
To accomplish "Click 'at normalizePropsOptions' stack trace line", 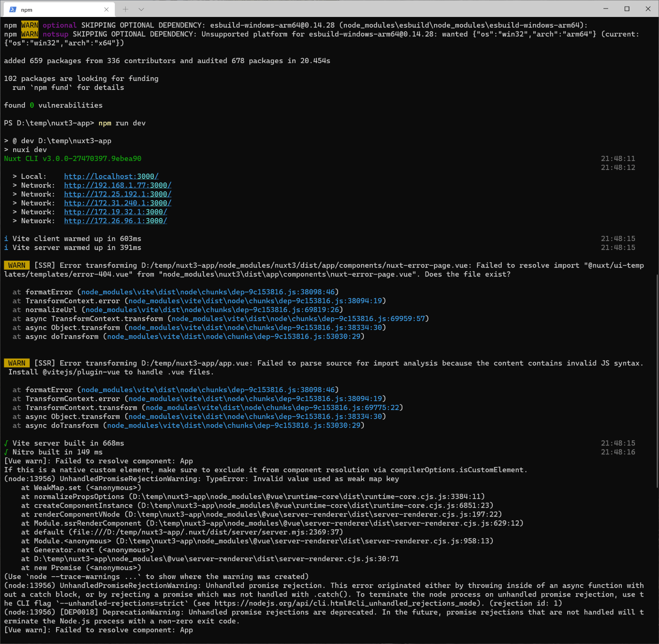I will pyautogui.click(x=253, y=497).
